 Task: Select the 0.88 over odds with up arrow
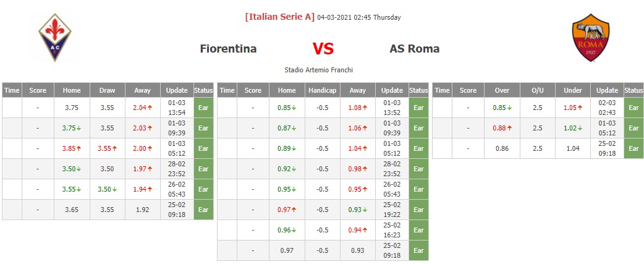502,128
